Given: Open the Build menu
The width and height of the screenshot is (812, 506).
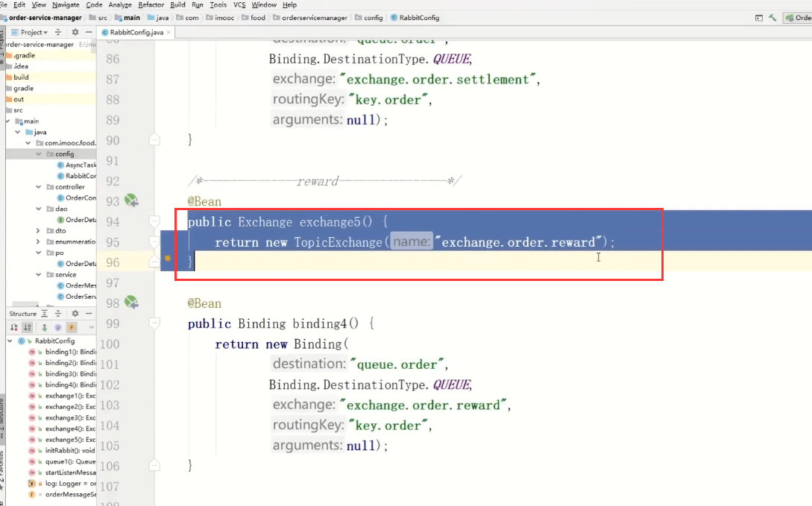Looking at the screenshot, I should click(177, 4).
